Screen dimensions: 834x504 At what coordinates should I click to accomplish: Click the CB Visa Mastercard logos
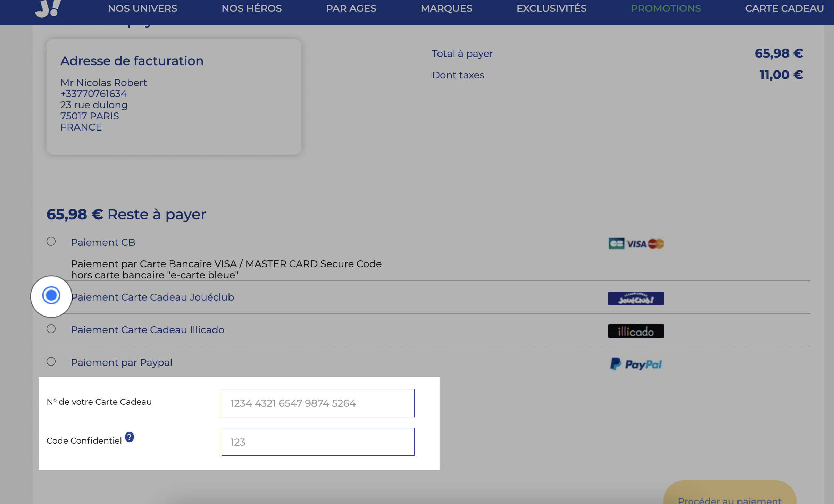[x=636, y=244]
